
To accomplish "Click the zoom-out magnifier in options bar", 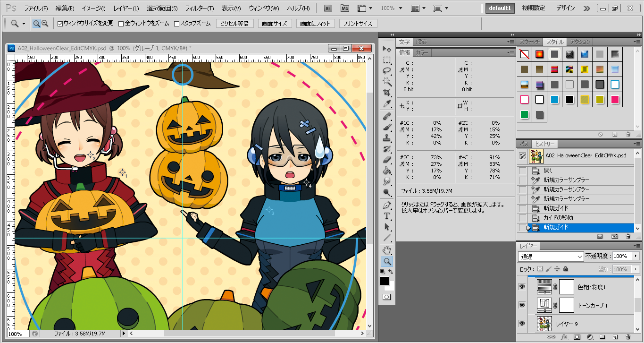I will pyautogui.click(x=45, y=24).
